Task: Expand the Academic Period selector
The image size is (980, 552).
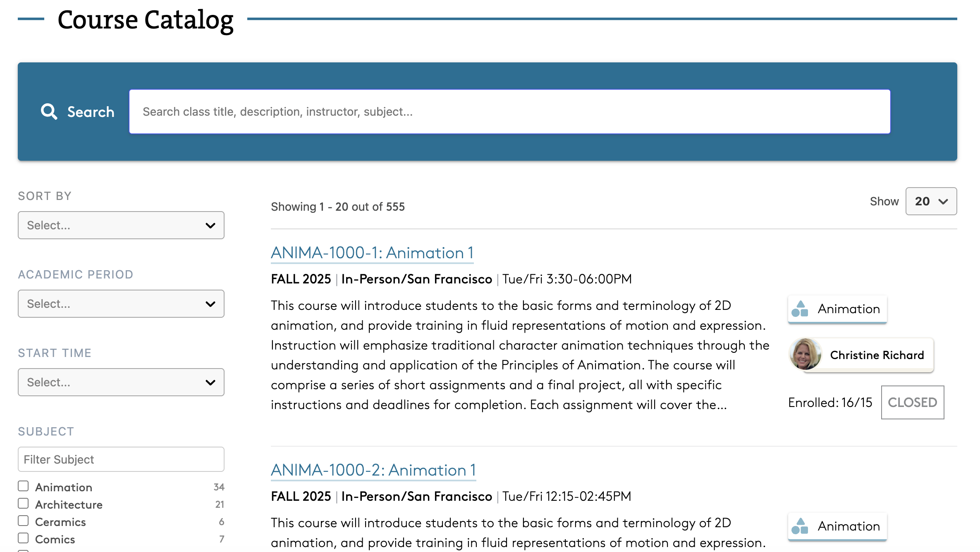Action: pyautogui.click(x=121, y=304)
